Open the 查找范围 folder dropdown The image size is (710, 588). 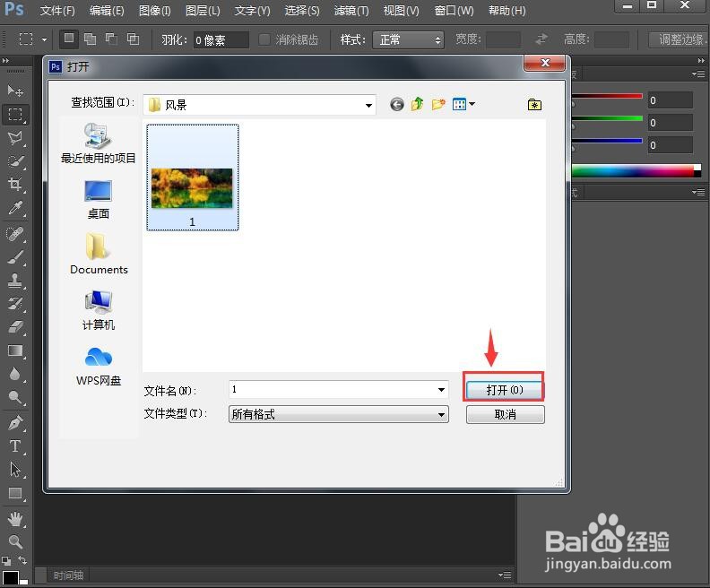(x=368, y=106)
